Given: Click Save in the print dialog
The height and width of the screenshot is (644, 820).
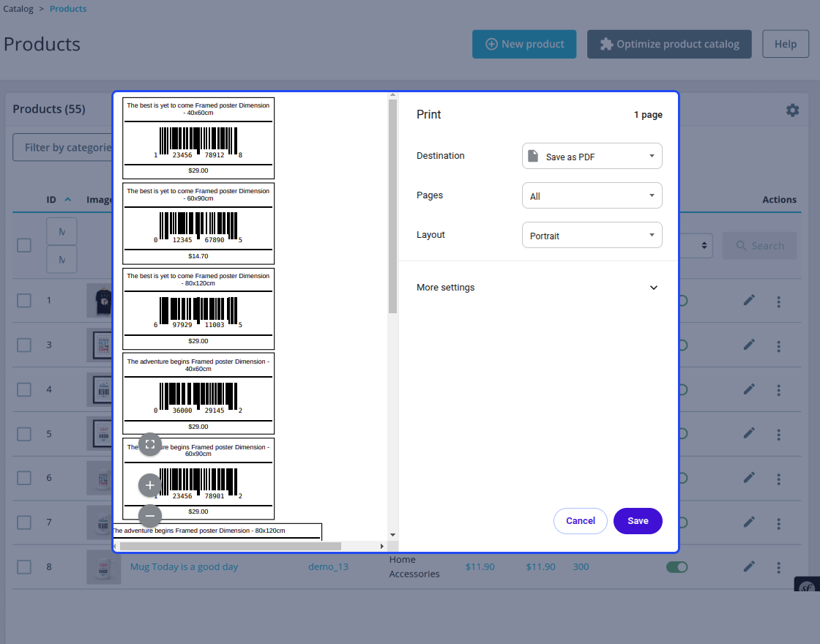Looking at the screenshot, I should (x=638, y=521).
